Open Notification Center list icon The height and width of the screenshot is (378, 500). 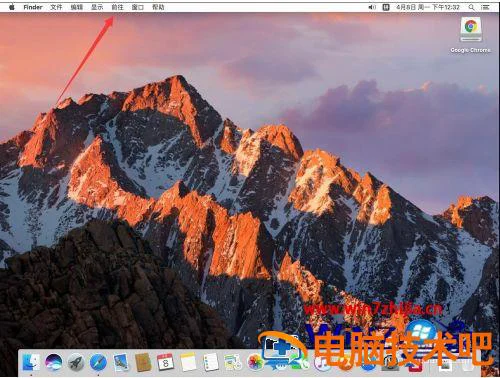coord(485,7)
